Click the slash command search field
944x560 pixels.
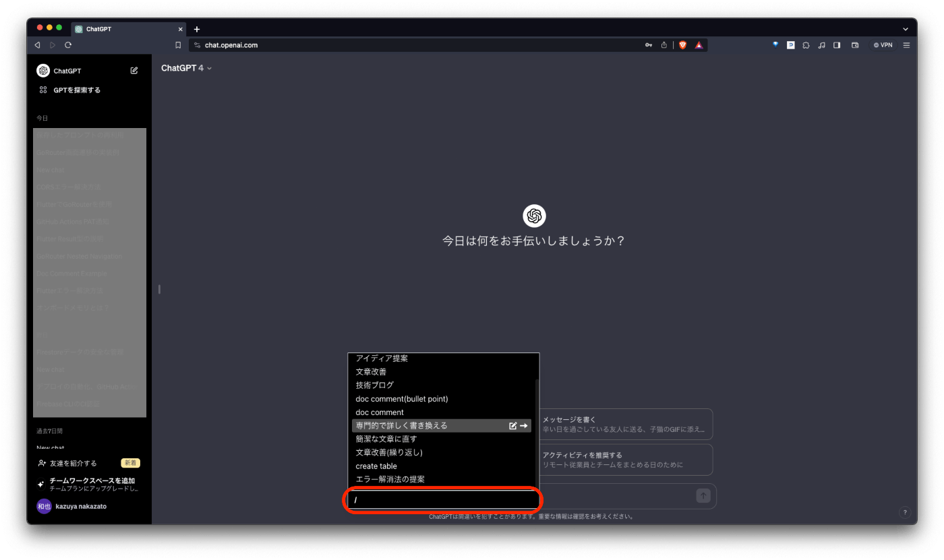[x=443, y=500]
